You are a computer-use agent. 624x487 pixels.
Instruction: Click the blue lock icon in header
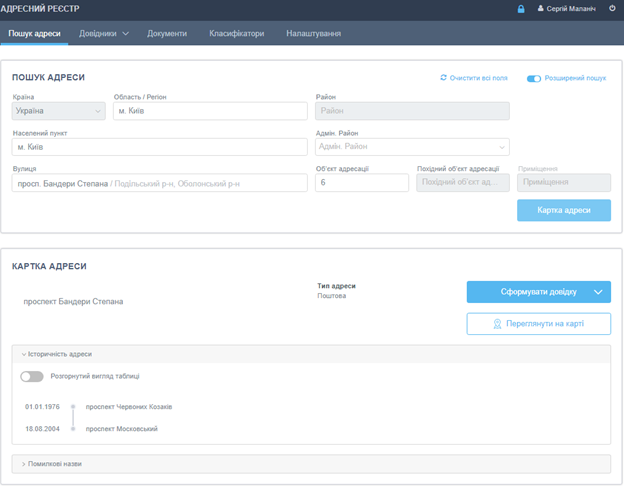point(520,9)
